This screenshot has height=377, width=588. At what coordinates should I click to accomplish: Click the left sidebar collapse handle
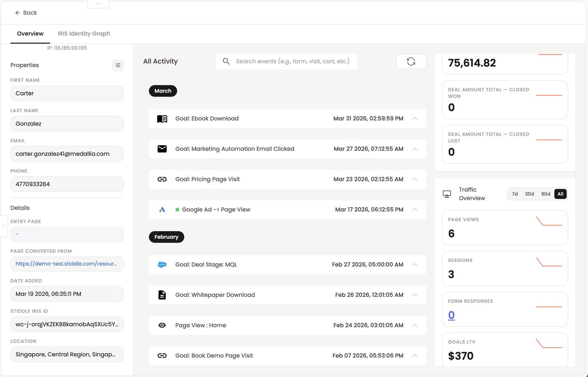[3, 226]
